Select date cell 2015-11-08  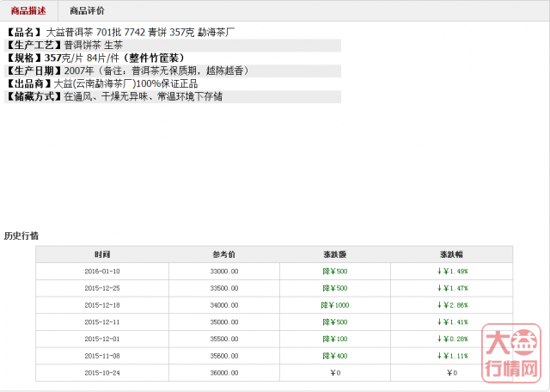102,356
